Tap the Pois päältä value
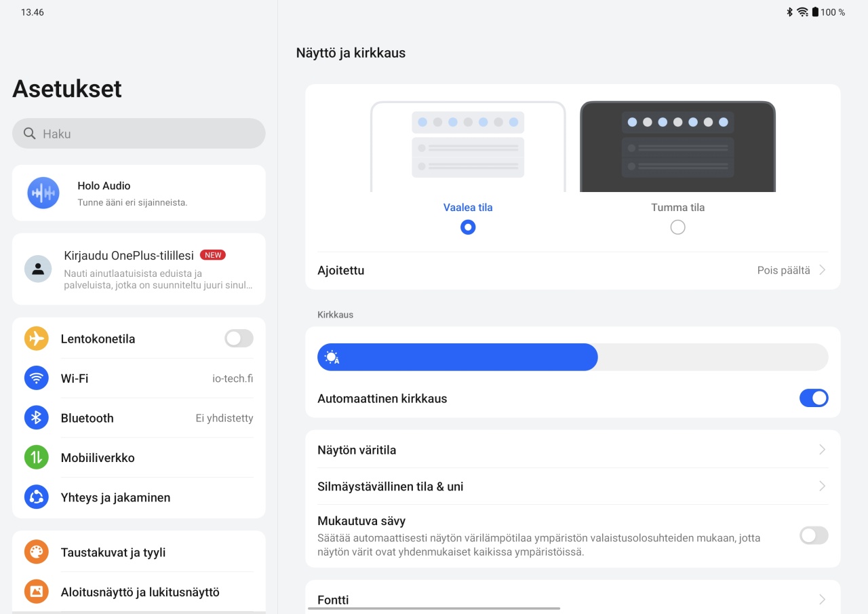Screen dimensions: 868x614 (x=783, y=270)
